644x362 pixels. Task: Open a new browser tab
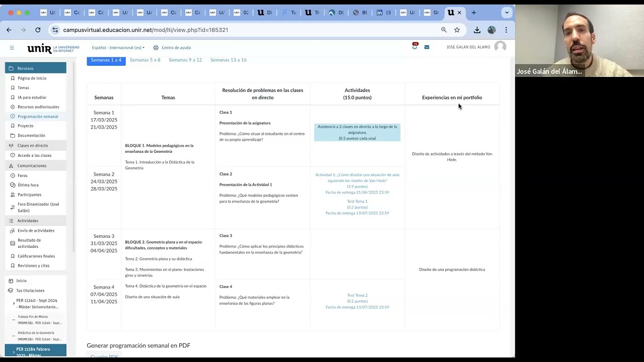pos(473,13)
